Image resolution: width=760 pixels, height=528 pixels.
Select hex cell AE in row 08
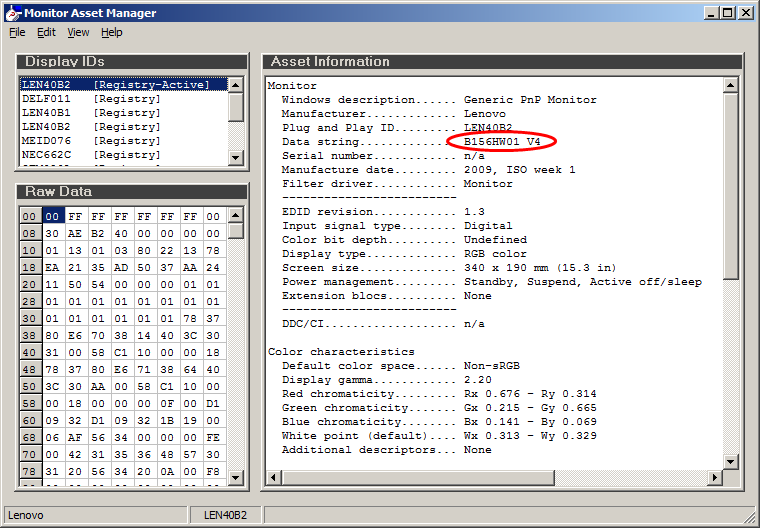pyautogui.click(x=75, y=234)
